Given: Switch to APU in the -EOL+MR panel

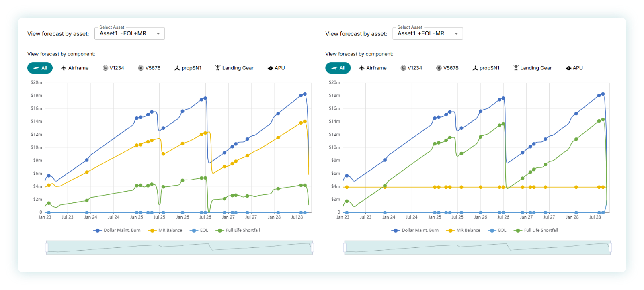Looking at the screenshot, I should tap(276, 68).
